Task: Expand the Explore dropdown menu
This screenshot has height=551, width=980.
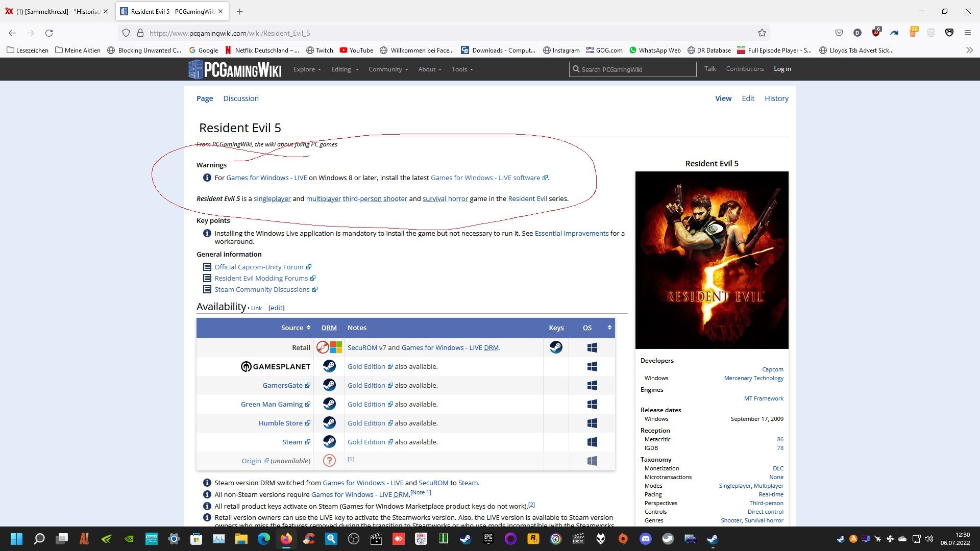Action: 307,69
